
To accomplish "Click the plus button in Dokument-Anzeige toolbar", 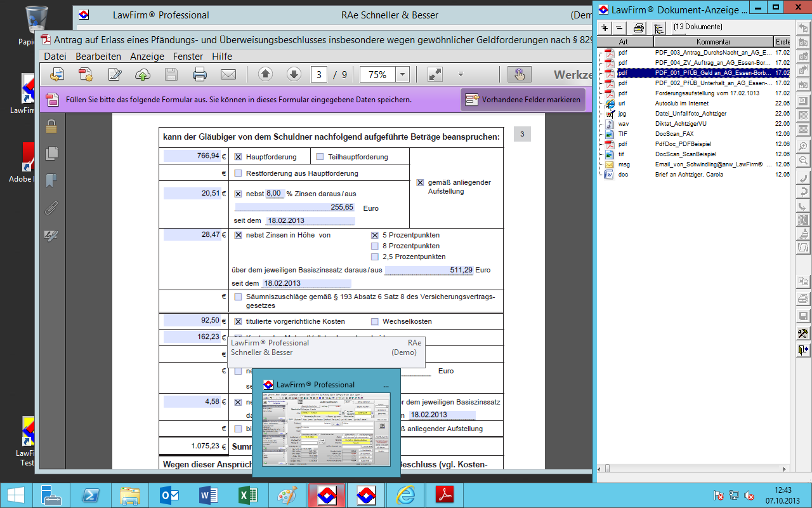I will coord(605,28).
